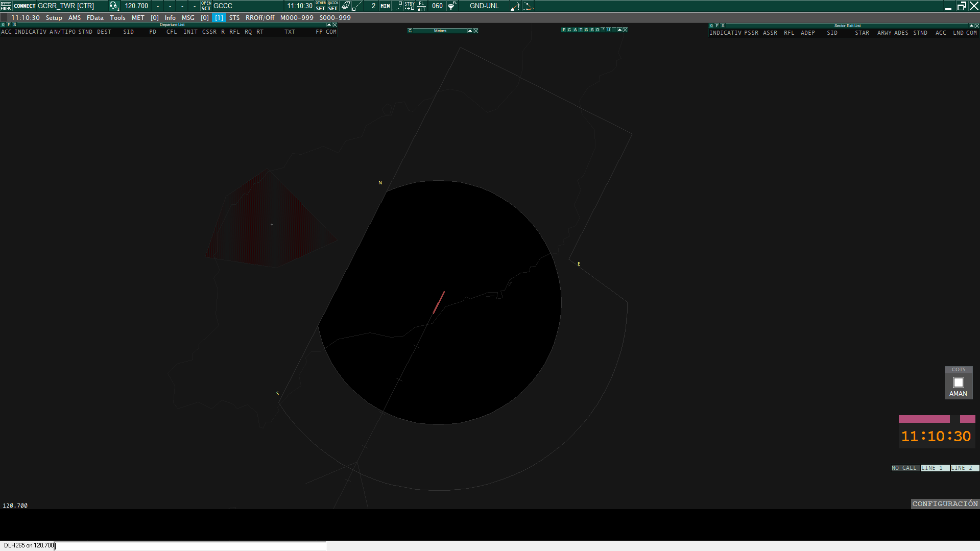Open the Info menu
980x551 pixels.
pos(170,18)
